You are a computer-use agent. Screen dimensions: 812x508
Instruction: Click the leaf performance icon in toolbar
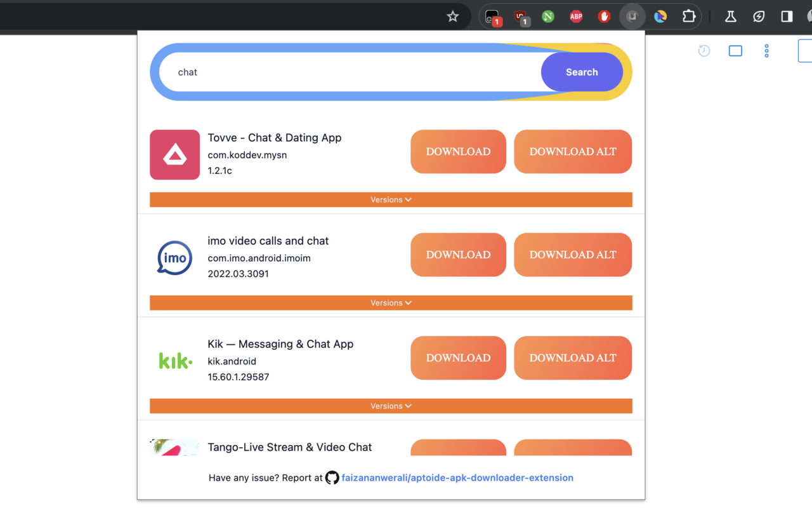click(759, 17)
